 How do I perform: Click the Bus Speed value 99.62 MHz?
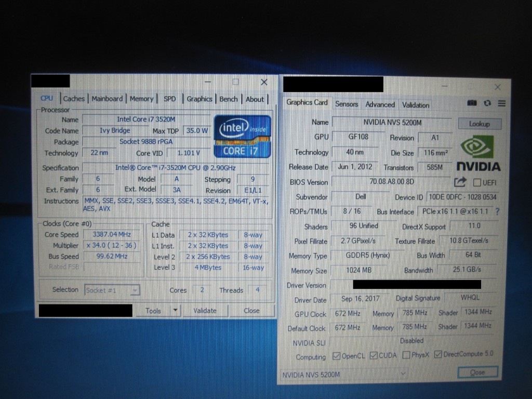[x=112, y=256]
